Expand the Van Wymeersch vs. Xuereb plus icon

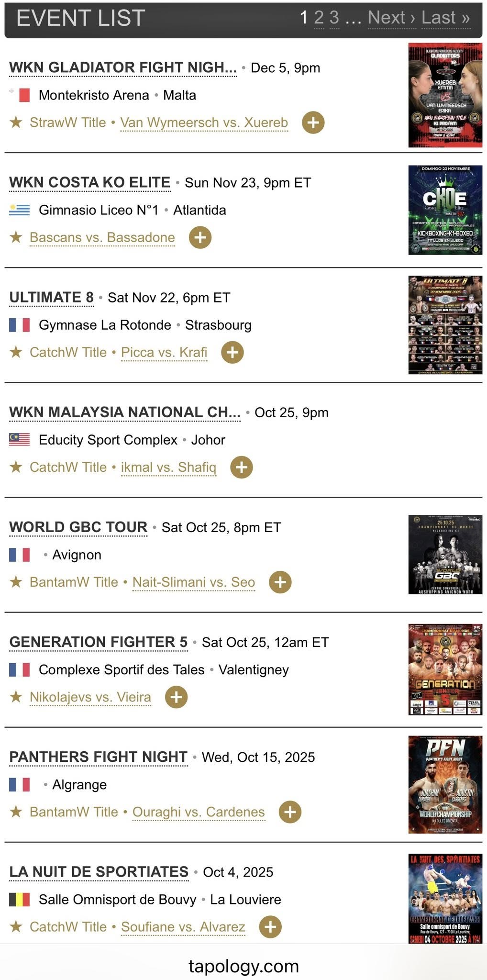point(313,122)
